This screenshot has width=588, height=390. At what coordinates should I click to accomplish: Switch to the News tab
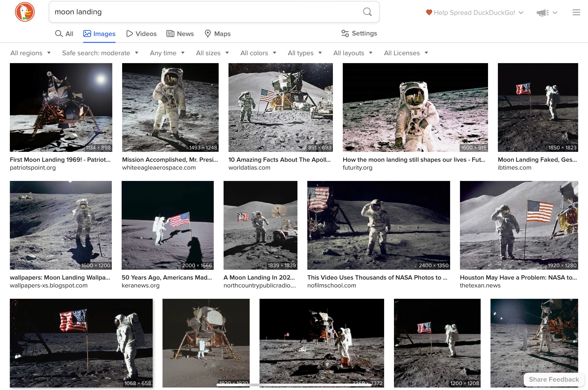pos(180,34)
